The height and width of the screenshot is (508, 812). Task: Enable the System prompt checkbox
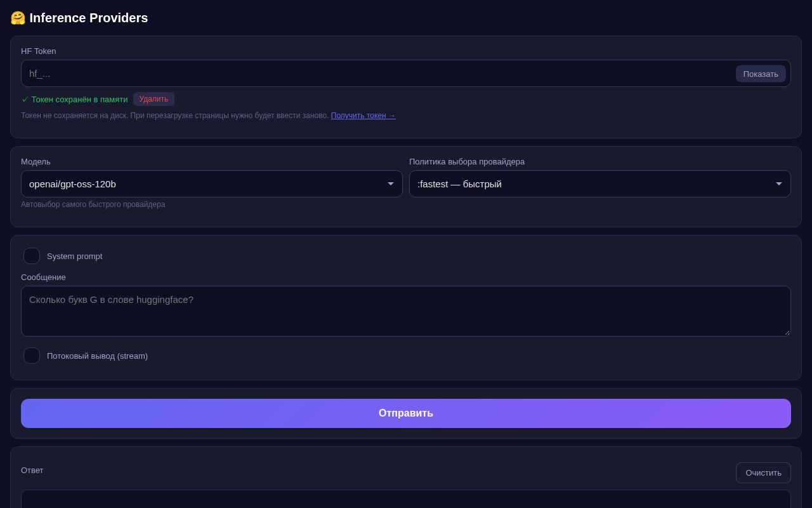[32, 256]
